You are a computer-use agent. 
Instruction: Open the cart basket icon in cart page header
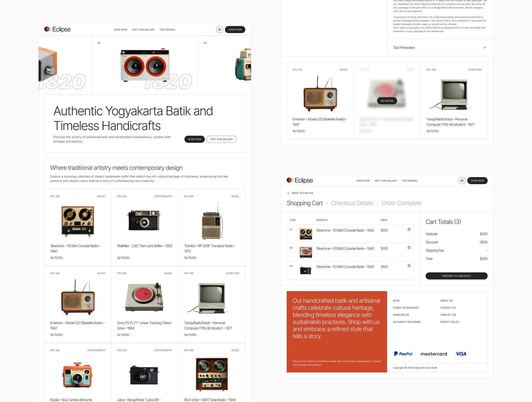462,181
